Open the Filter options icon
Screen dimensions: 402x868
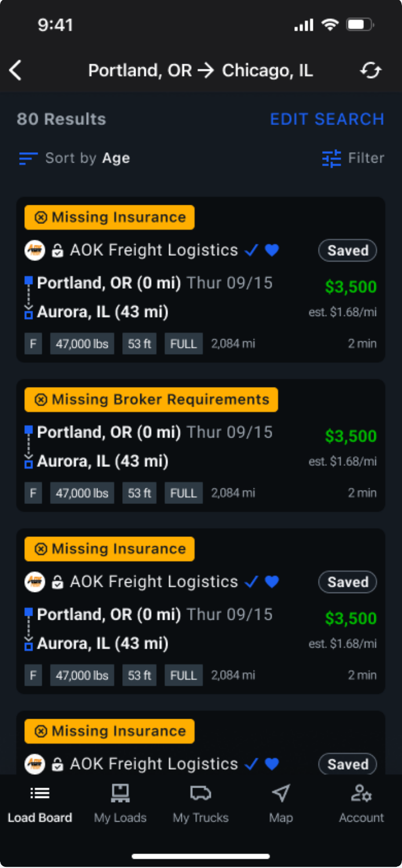point(332,158)
